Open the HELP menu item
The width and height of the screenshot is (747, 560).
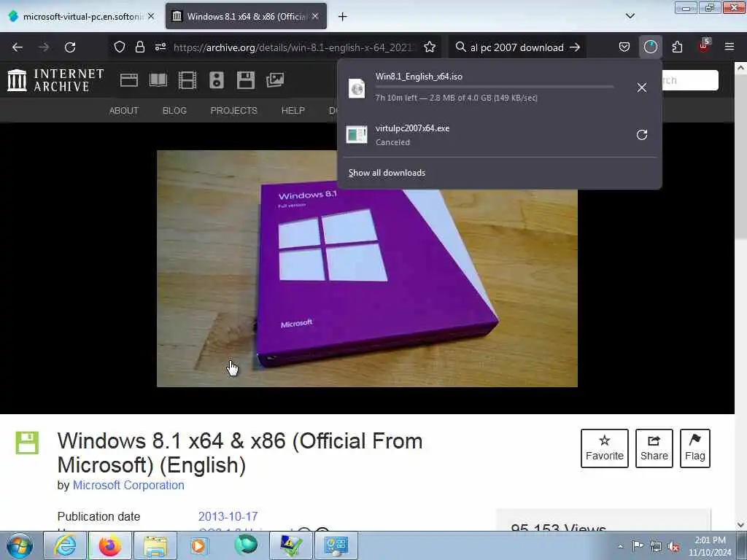tap(293, 111)
